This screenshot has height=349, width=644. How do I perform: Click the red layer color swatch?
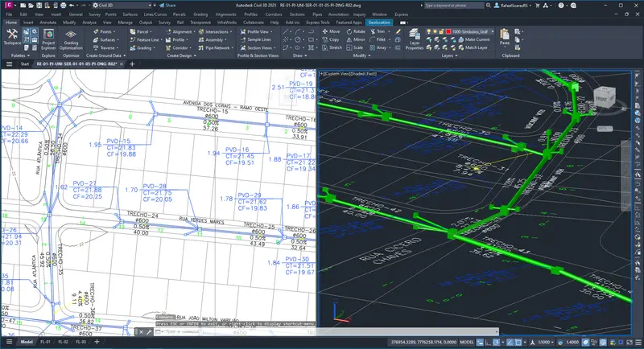tap(448, 31)
